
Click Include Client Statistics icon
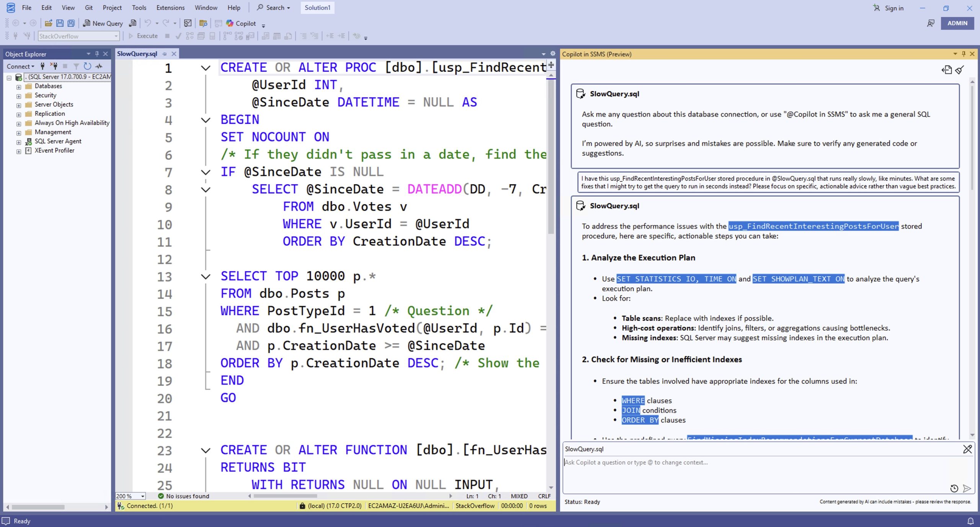(250, 36)
